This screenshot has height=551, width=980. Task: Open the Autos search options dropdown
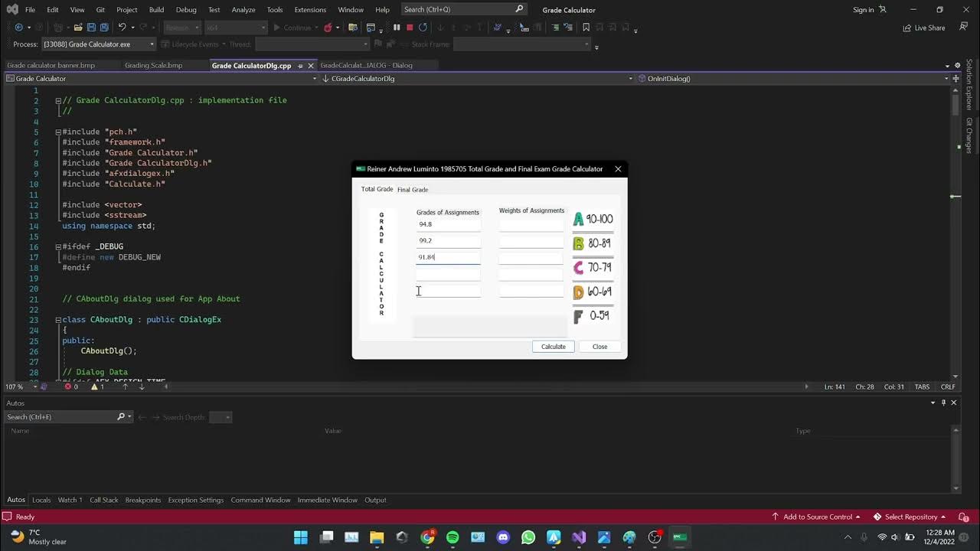(x=129, y=417)
